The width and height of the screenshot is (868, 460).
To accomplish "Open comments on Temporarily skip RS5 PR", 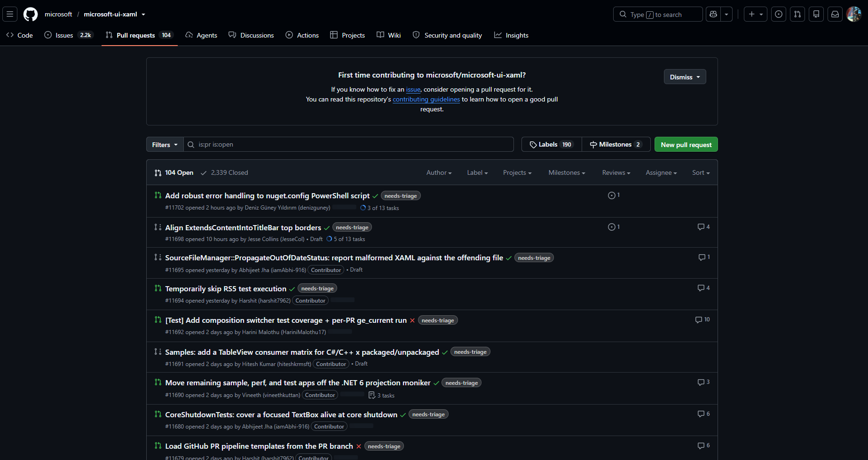I will pos(703,288).
